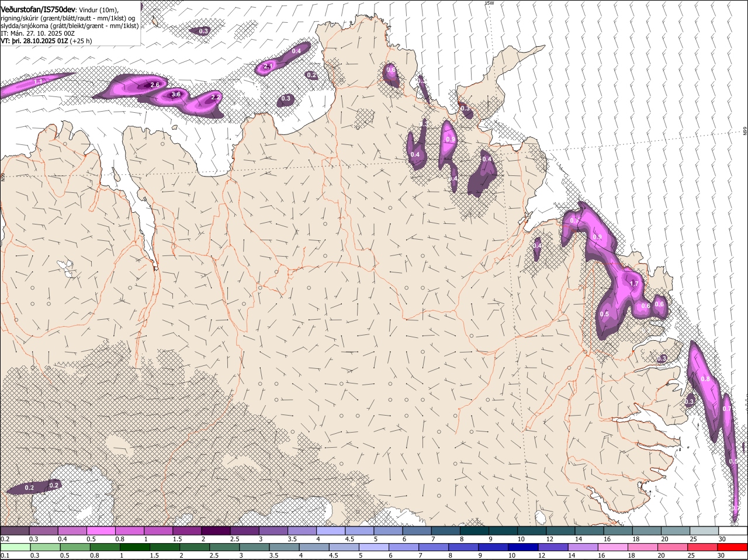Click the bright red swatch labeled 30
The height and width of the screenshot is (560, 748).
(733, 547)
